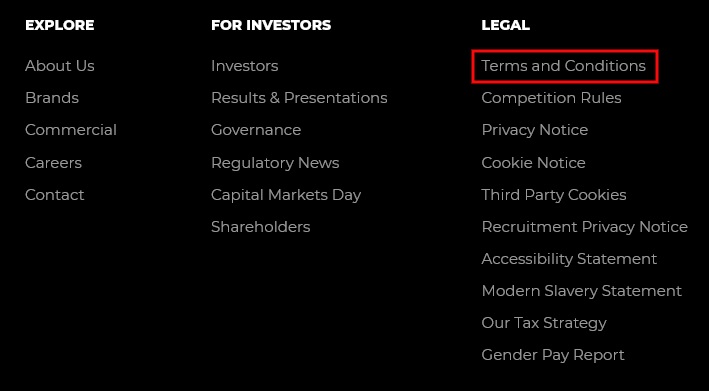Select the Commercial footer link
The height and width of the screenshot is (391, 709).
pos(71,130)
